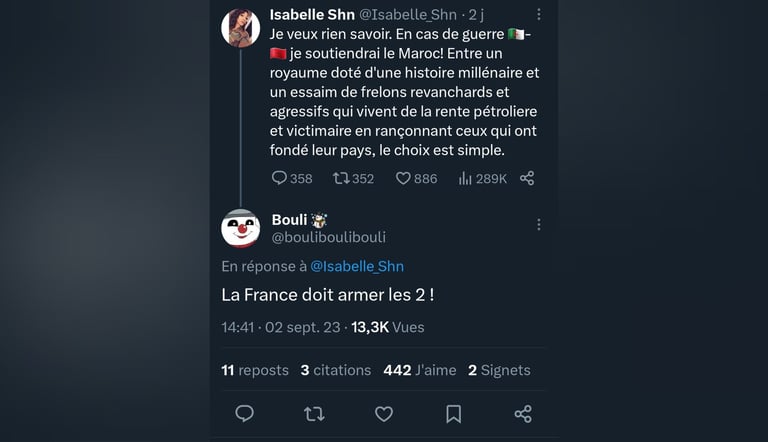The width and height of the screenshot is (768, 442).
Task: View the 11 reposts list
Action: pyautogui.click(x=255, y=370)
